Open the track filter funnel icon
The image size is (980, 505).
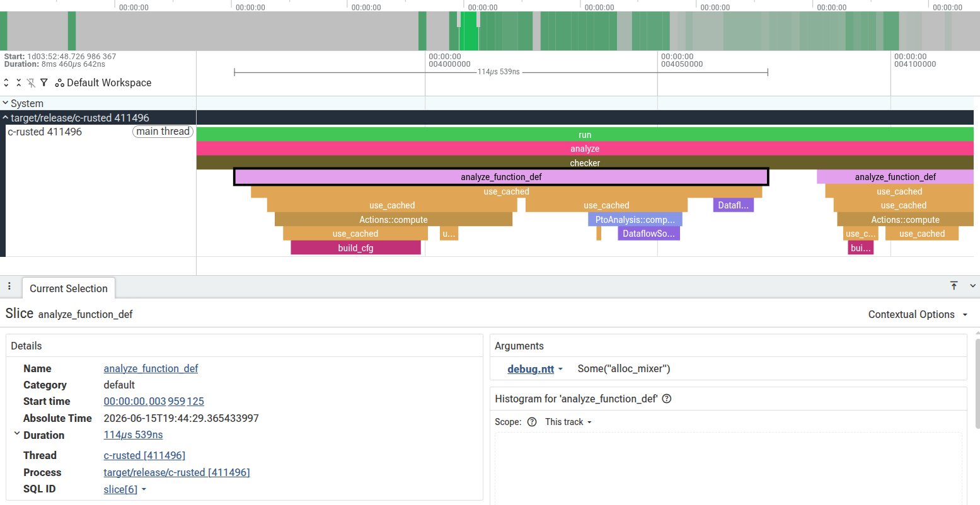[44, 82]
